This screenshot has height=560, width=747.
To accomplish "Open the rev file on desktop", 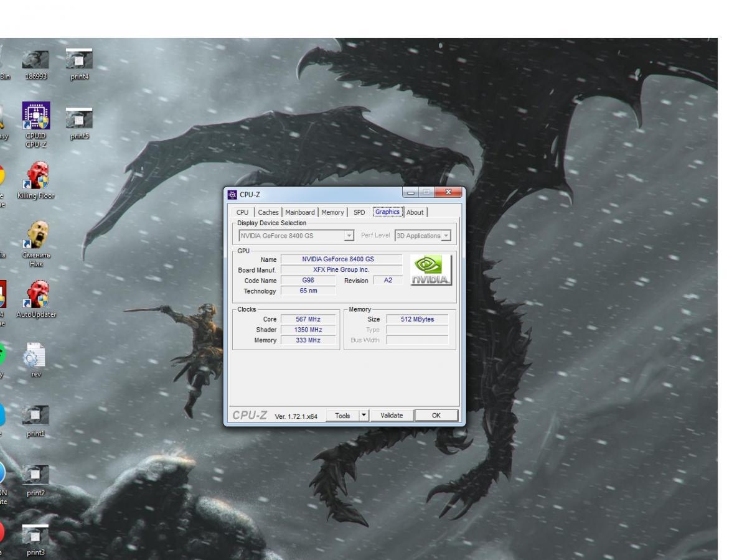I will tap(35, 360).
